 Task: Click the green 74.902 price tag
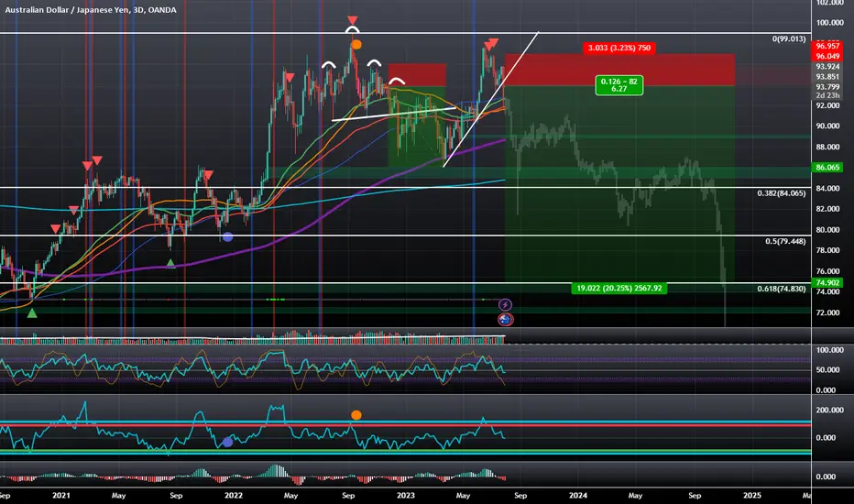(x=827, y=283)
